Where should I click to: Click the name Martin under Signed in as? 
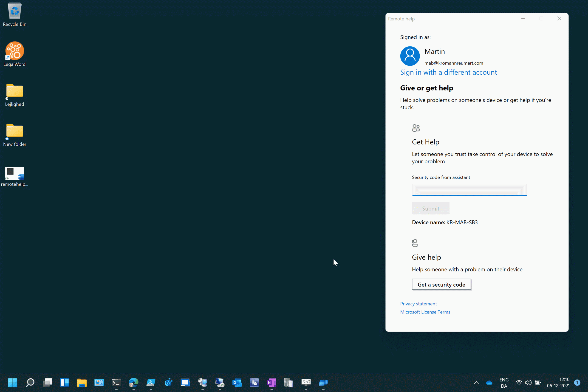click(x=435, y=51)
